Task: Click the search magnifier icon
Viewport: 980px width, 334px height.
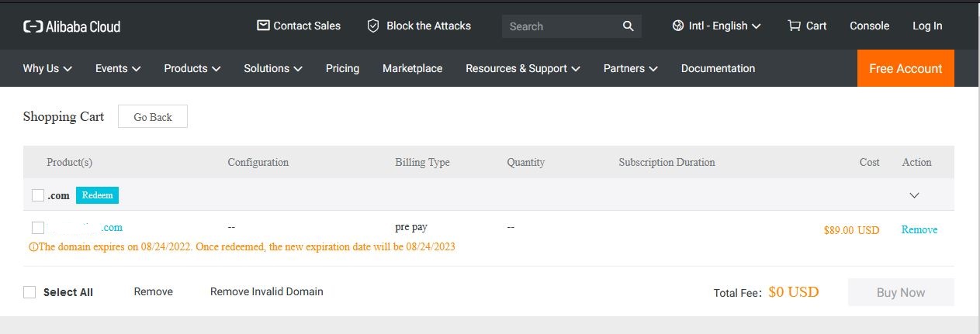Action: click(629, 26)
